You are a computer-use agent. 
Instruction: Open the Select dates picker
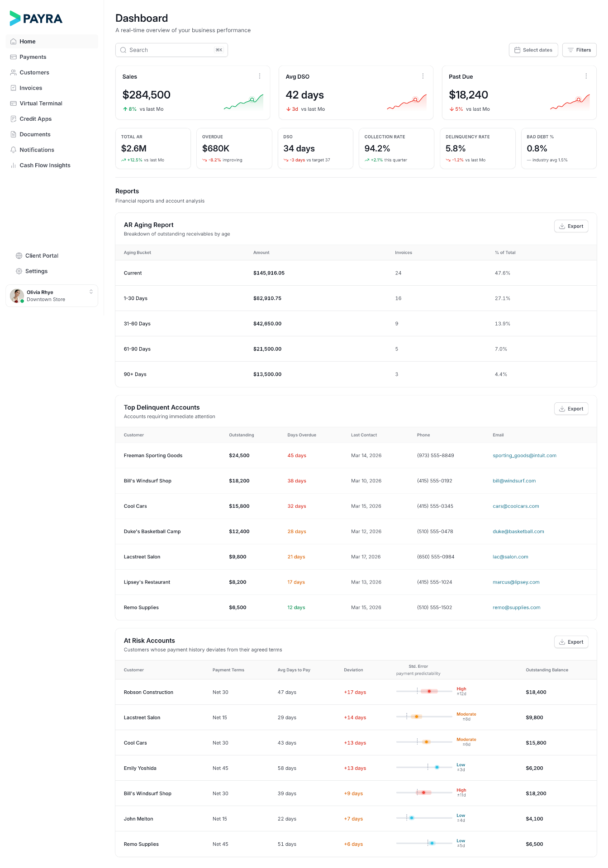pyautogui.click(x=533, y=50)
